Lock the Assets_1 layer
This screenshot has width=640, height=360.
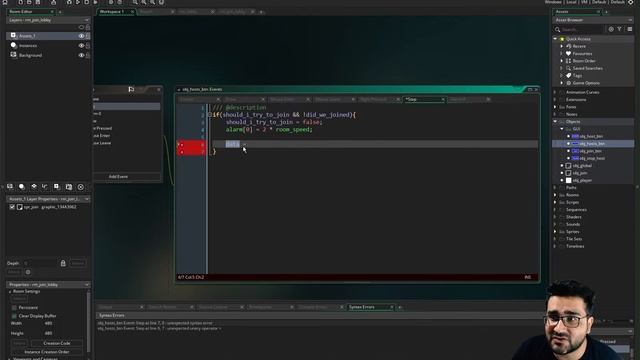tap(88, 36)
